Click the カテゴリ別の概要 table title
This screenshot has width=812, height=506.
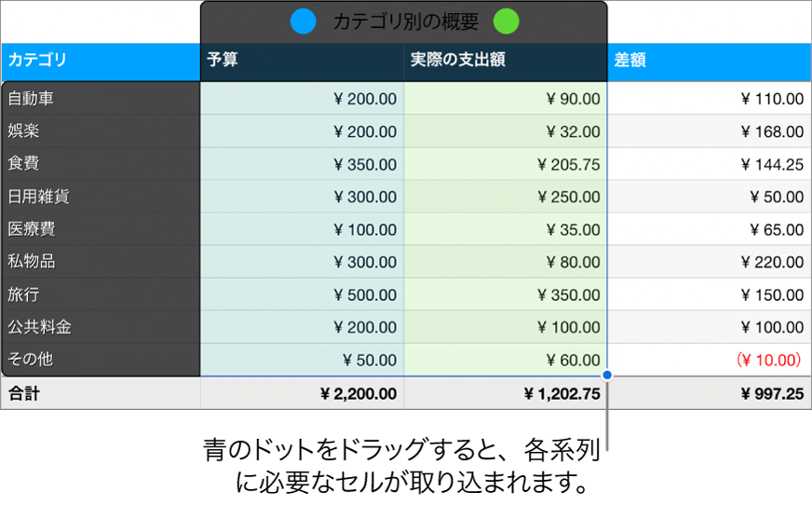(405, 21)
